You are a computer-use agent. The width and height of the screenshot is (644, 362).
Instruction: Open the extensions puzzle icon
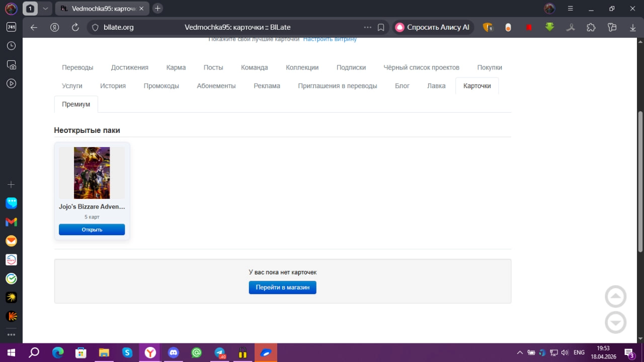(x=591, y=27)
